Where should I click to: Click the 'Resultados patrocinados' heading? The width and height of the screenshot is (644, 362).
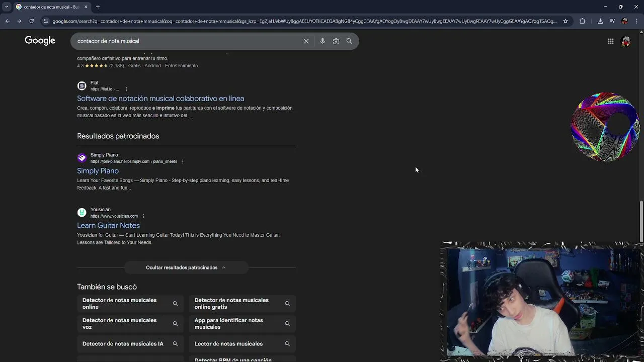[x=118, y=136]
